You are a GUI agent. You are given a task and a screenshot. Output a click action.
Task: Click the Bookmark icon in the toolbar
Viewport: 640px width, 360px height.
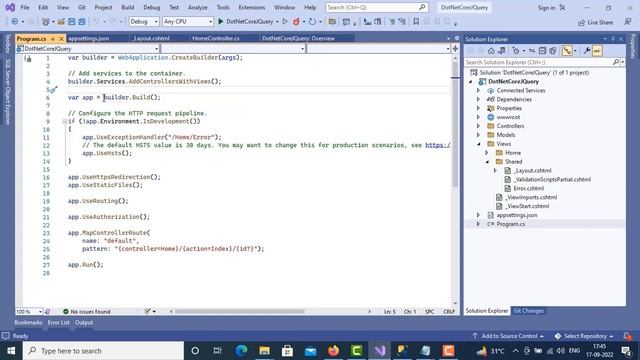coord(416,21)
